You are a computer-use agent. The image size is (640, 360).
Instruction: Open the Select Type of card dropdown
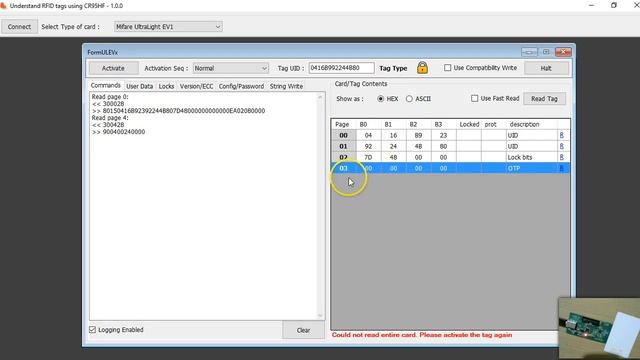tap(168, 27)
